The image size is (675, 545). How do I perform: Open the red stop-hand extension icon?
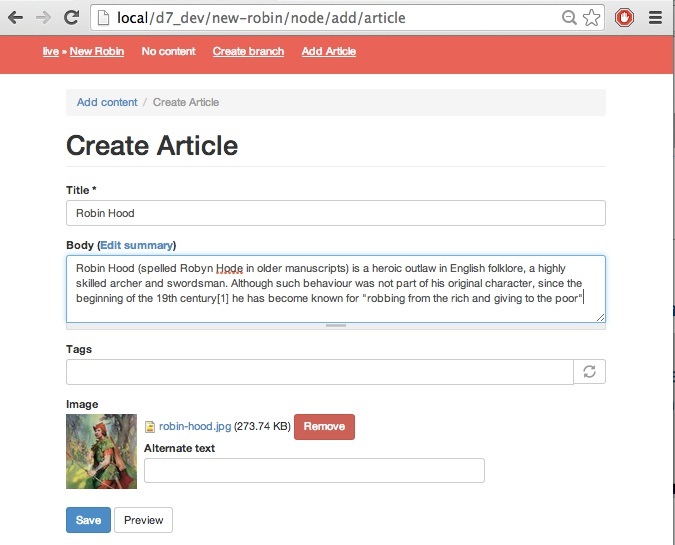point(624,18)
